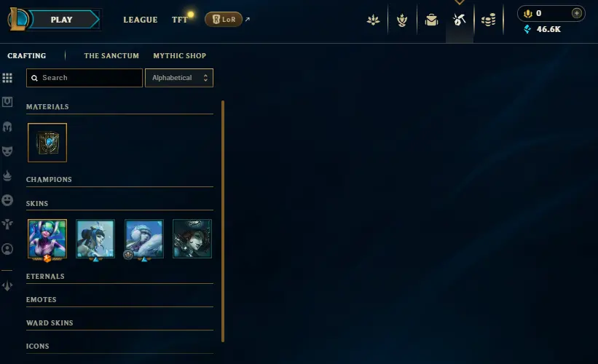Open the Store coins stack icon

488,20
